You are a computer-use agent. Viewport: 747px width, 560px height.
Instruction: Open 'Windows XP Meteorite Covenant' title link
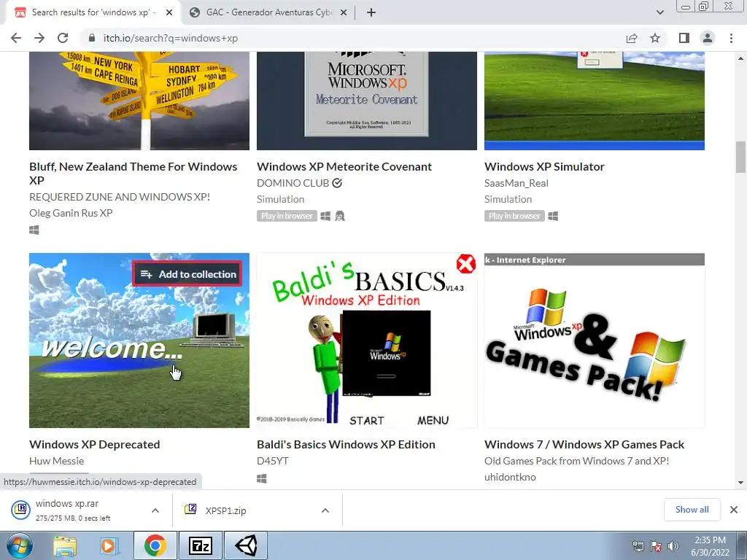pos(344,167)
